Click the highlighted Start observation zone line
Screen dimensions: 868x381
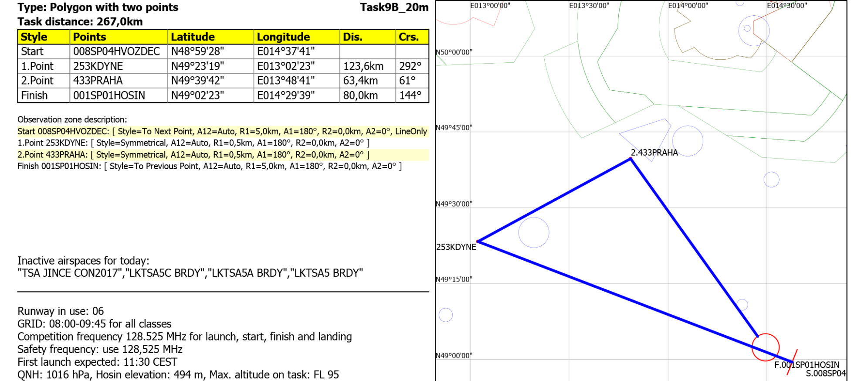(x=222, y=132)
